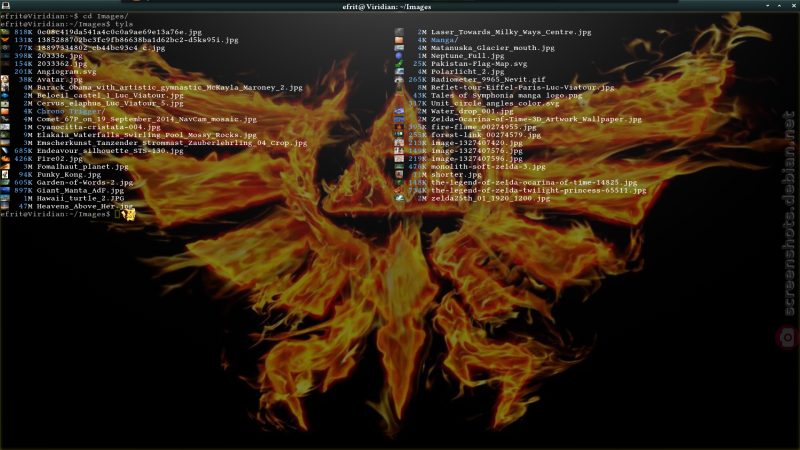The image size is (800, 450).
Task: Select the Reflet-tour-Eiffel-Paris-Luc-Viatour.jpg file name
Action: (523, 87)
